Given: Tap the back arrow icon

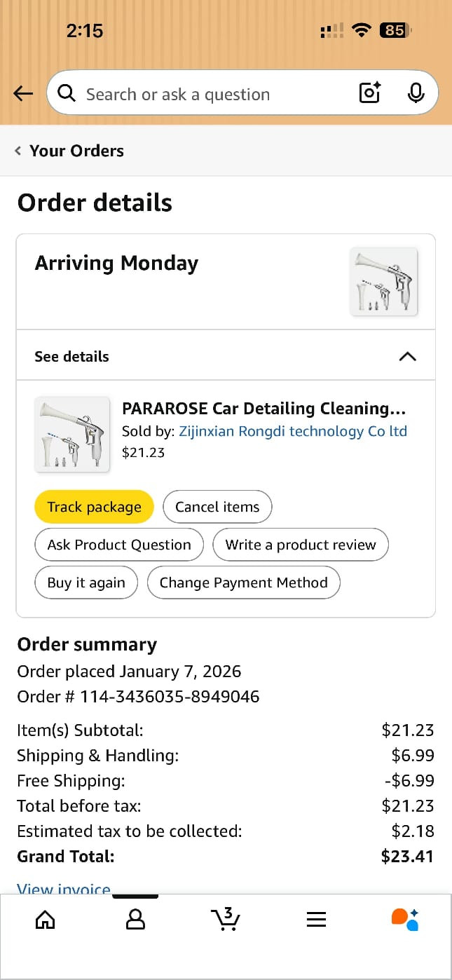Looking at the screenshot, I should pyautogui.click(x=23, y=93).
